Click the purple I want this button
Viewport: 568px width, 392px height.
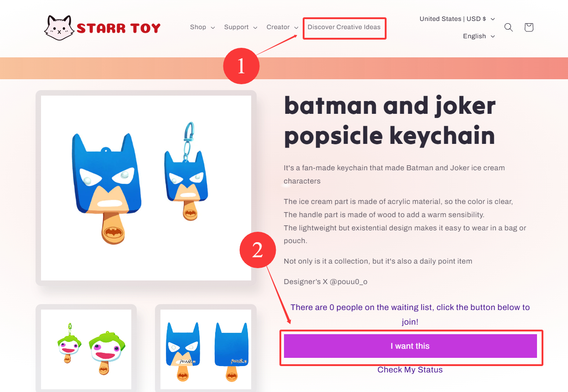click(410, 346)
